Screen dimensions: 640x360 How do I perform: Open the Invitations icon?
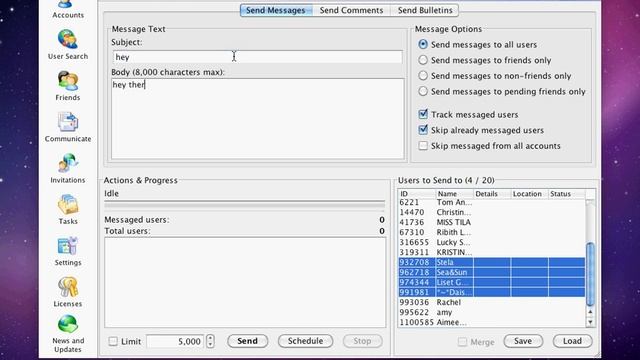[67, 163]
